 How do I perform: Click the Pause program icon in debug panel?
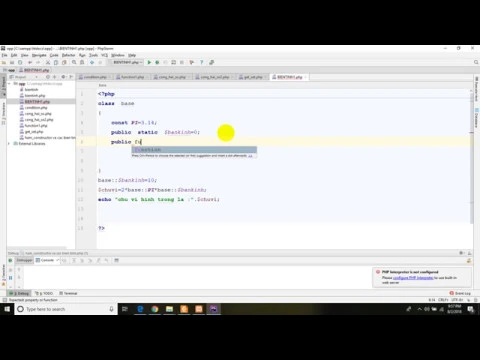tap(10, 278)
